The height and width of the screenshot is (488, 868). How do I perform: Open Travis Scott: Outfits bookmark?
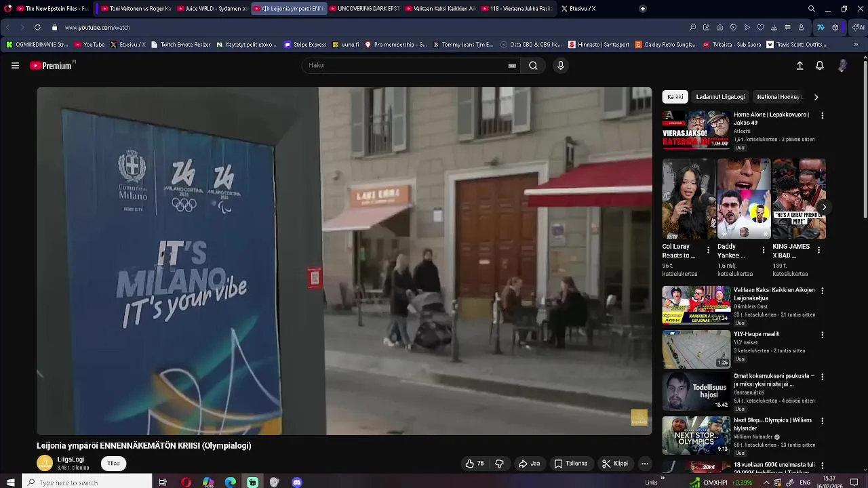[797, 45]
